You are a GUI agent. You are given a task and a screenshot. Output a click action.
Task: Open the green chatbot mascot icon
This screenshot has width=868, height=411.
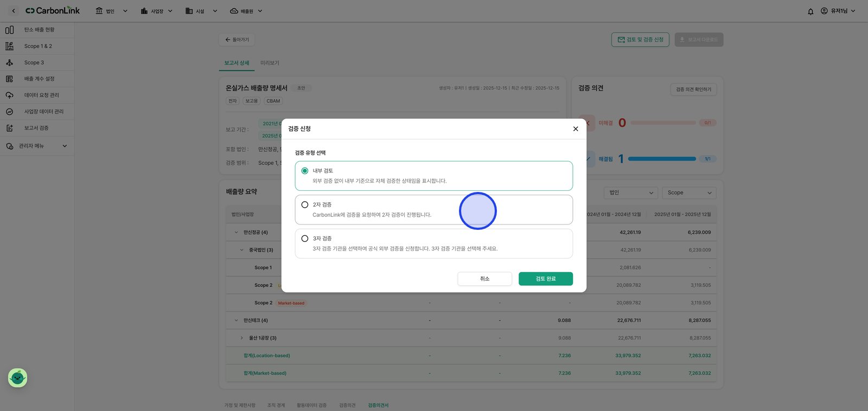coord(17,378)
